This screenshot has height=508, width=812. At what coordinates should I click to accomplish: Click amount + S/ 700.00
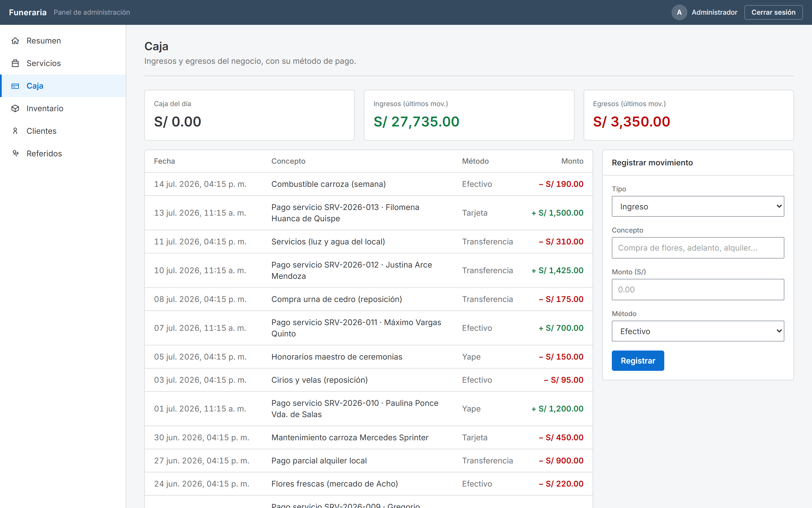click(x=561, y=328)
